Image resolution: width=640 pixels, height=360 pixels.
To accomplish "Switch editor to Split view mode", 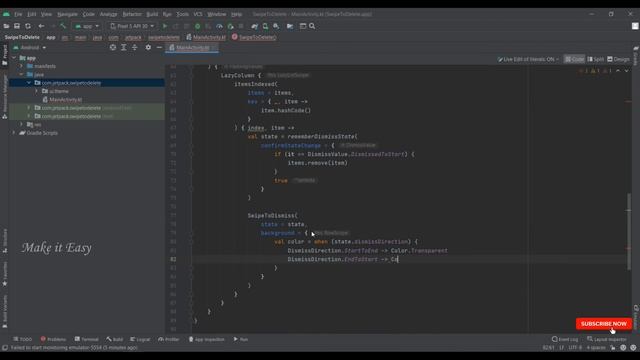I will 596,59.
